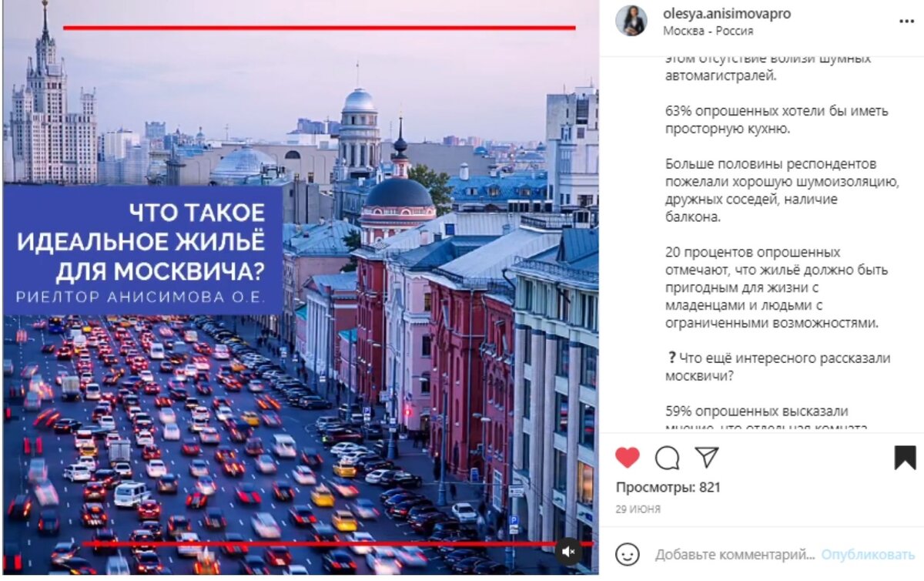The width and height of the screenshot is (924, 581).
Task: Open the Москва - Россия location link
Action: (x=708, y=32)
